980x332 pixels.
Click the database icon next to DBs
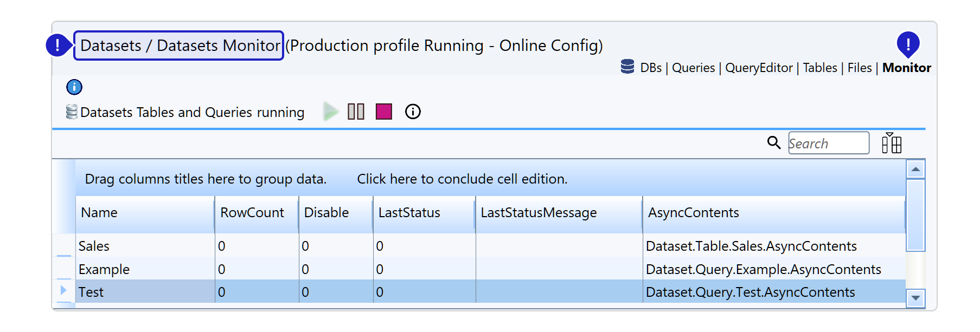point(627,67)
